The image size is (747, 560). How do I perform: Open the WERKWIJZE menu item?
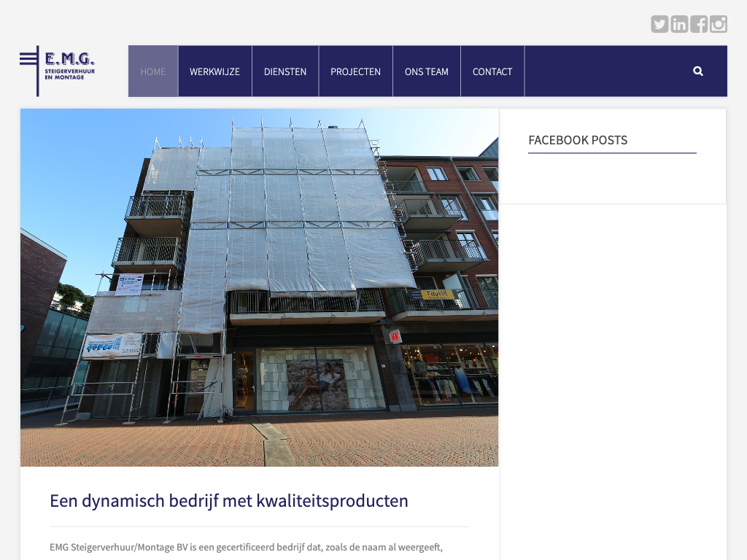click(x=215, y=71)
